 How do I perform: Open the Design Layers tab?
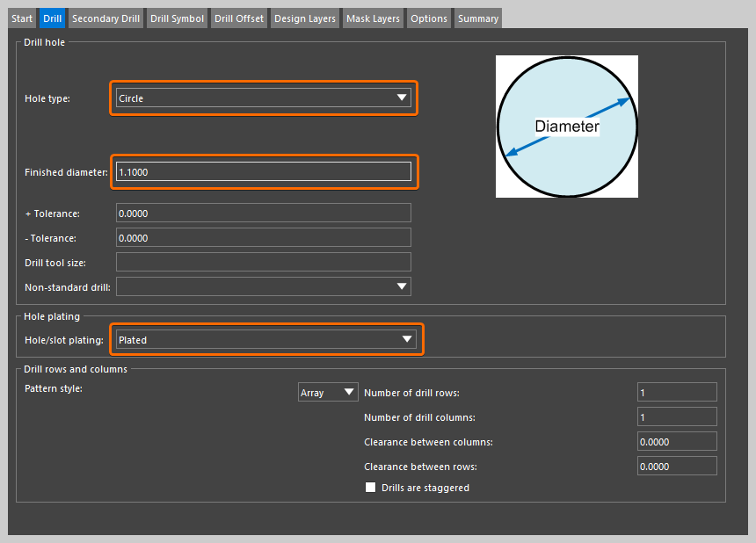[x=305, y=18]
